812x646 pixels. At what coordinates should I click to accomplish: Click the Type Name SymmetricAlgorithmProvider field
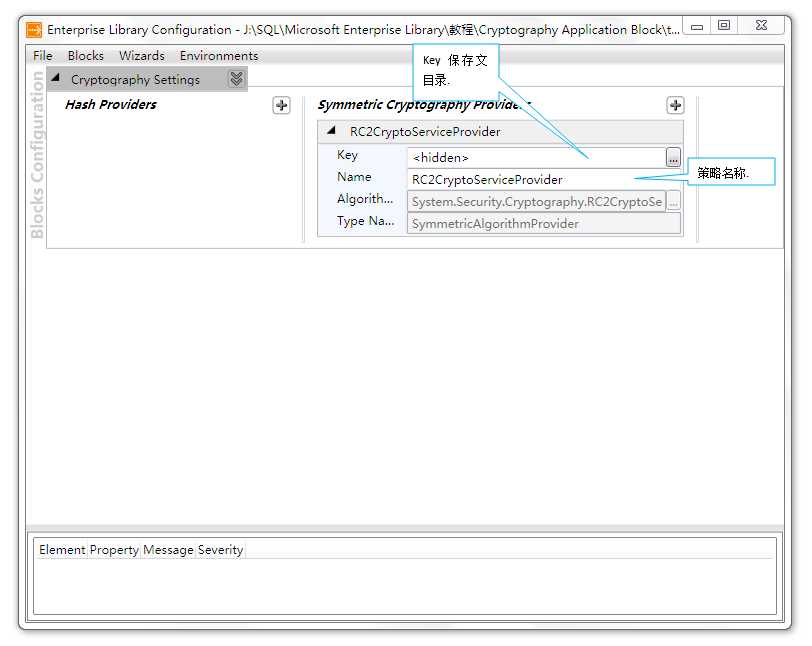[x=544, y=224]
